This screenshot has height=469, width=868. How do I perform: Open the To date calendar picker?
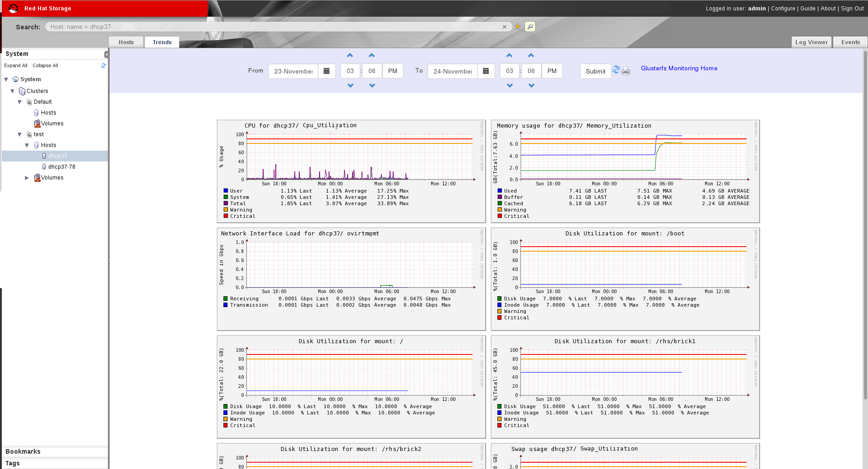[486, 71]
